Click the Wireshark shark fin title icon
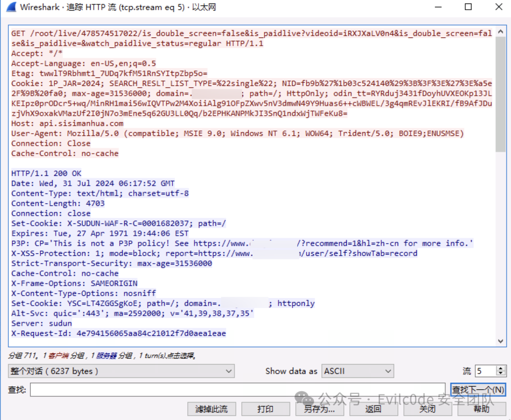Image resolution: width=511 pixels, height=420 pixels. tap(11, 7)
